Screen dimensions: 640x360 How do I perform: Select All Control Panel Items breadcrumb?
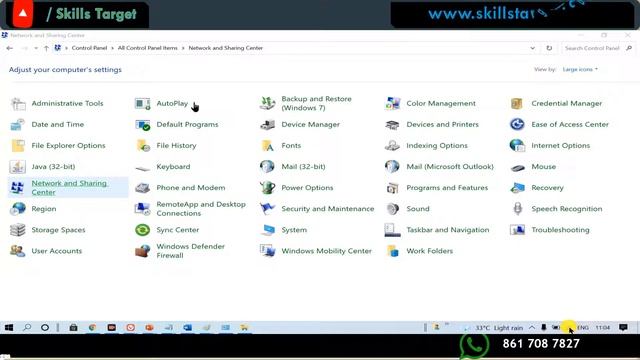(x=147, y=48)
